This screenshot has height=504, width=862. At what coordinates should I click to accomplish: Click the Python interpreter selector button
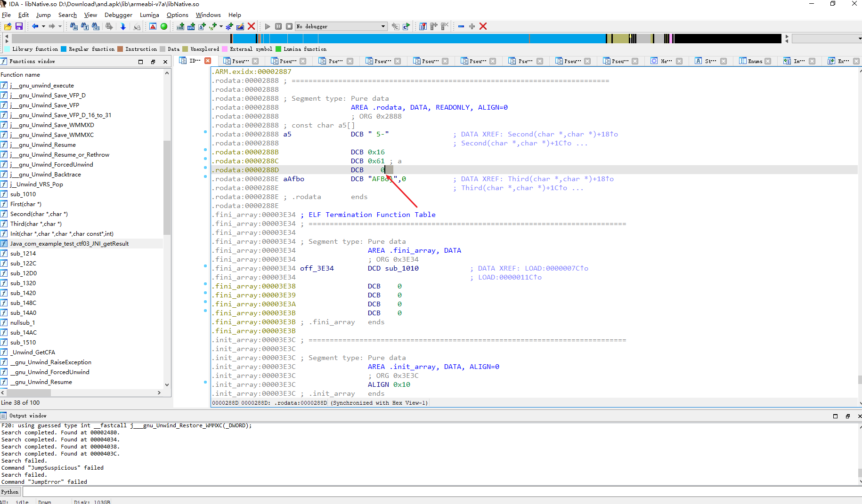click(x=10, y=492)
